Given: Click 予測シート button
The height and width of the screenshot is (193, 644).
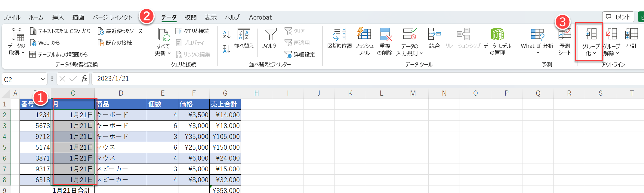Looking at the screenshot, I should coord(565,41).
